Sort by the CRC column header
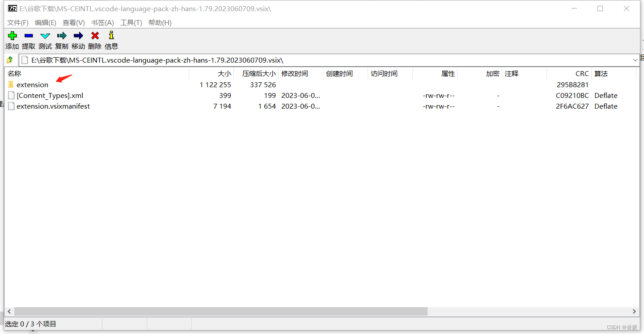 coord(569,74)
